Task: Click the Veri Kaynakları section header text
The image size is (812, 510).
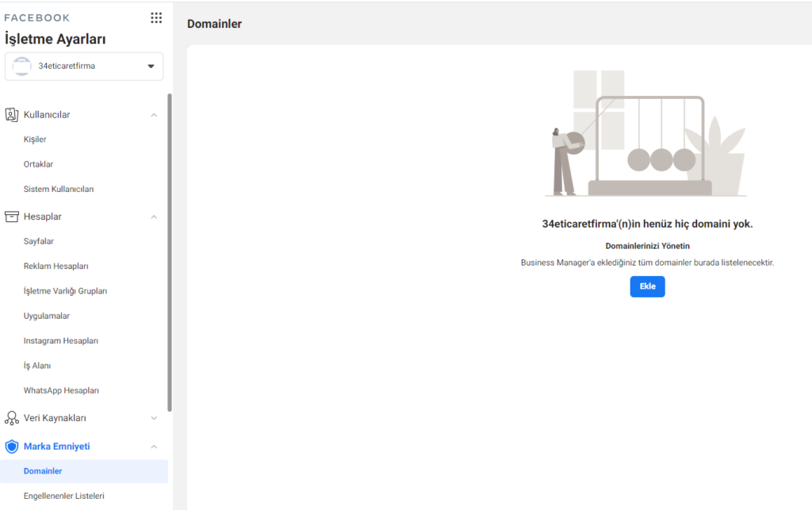Action: coord(55,418)
